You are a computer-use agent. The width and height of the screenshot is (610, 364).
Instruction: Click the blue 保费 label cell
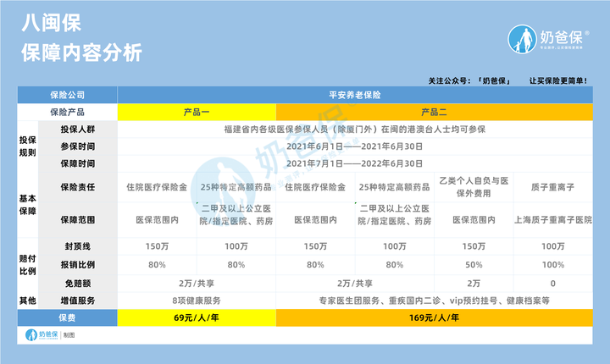coord(67,317)
